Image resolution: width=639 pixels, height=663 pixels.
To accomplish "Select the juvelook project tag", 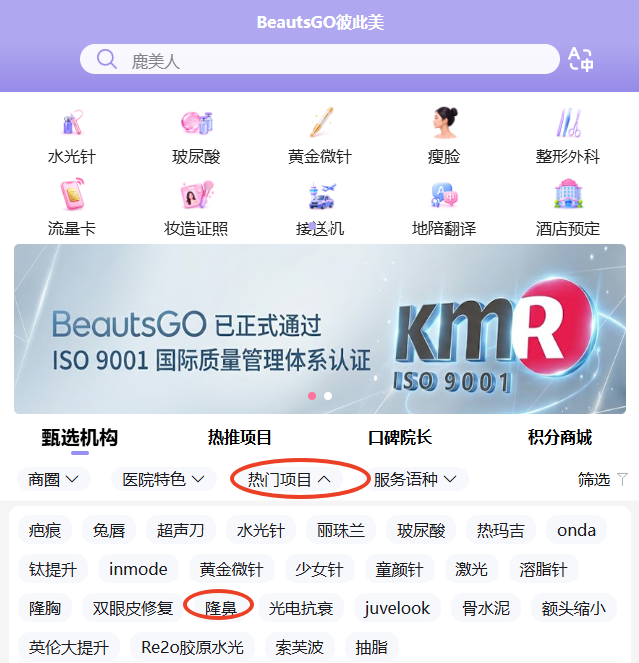I will coord(397,608).
